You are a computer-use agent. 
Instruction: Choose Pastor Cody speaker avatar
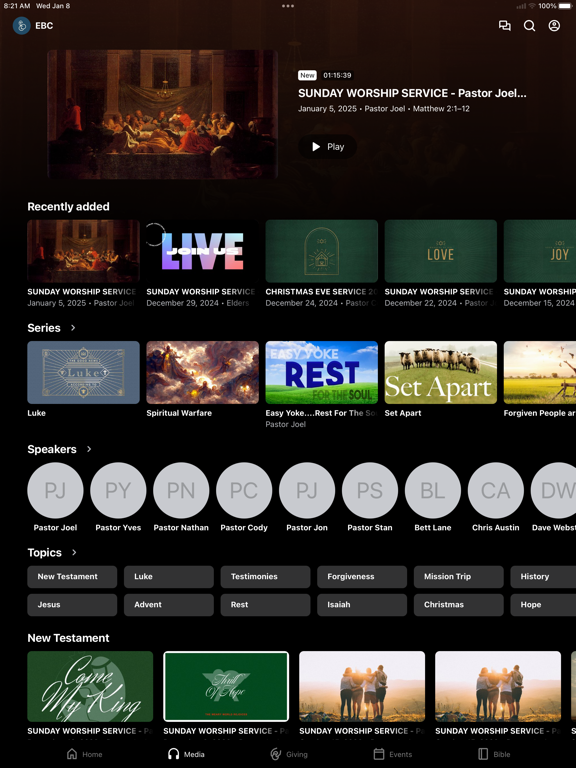244,490
